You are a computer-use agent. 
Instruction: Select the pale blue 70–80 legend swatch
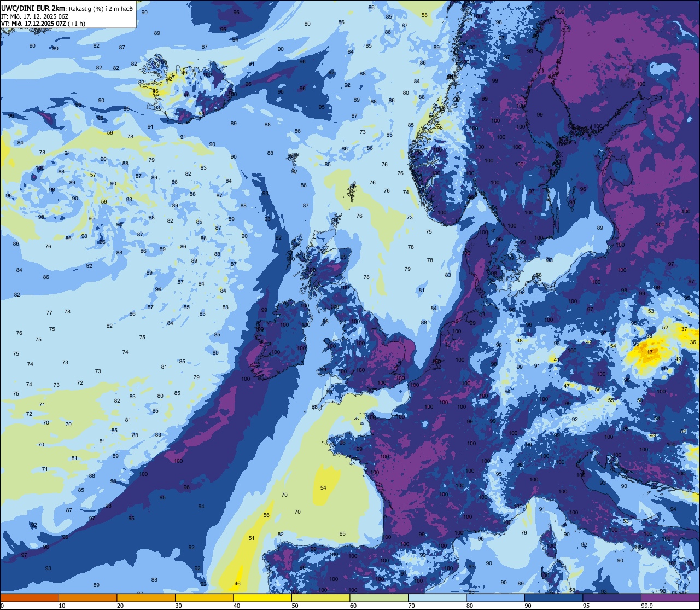[x=437, y=597]
